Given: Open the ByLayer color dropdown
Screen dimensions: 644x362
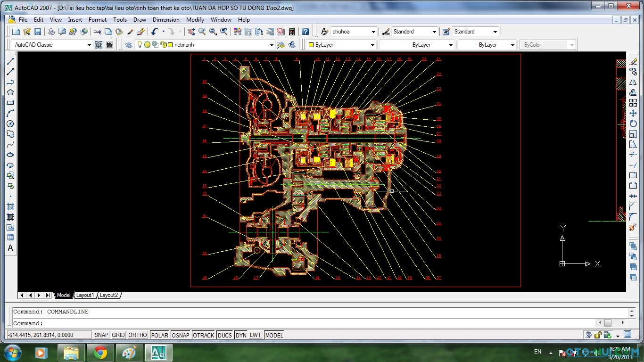Looking at the screenshot, I should point(372,44).
